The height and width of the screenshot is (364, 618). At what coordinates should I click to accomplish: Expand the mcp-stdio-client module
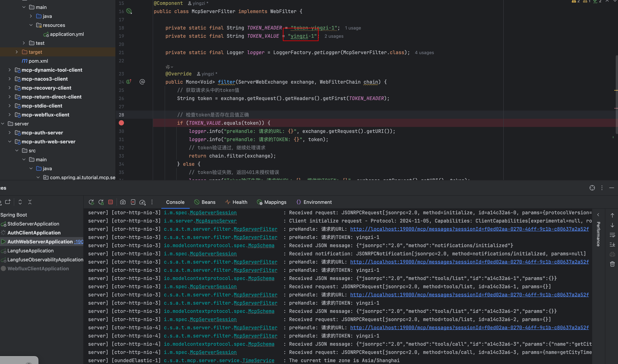pos(10,106)
